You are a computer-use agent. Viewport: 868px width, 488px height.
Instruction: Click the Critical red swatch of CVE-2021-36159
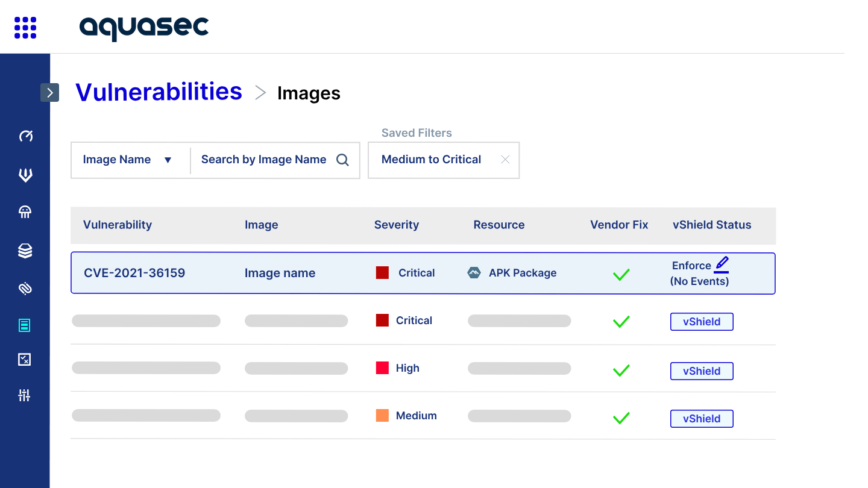point(382,273)
